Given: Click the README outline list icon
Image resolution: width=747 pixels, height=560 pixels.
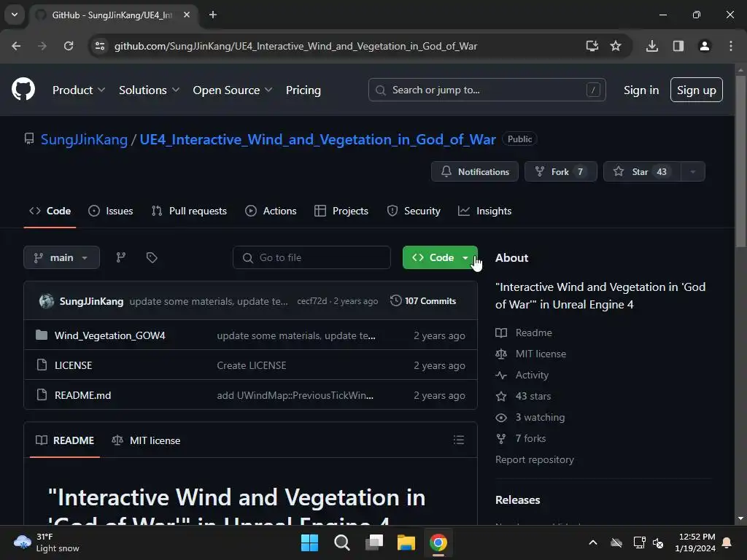Looking at the screenshot, I should [x=459, y=440].
